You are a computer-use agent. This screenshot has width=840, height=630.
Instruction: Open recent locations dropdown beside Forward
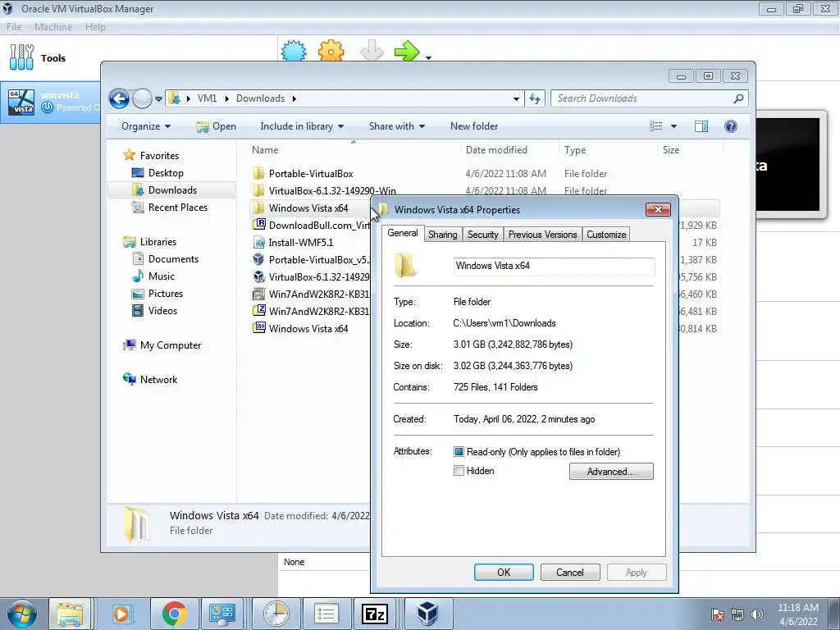158,99
